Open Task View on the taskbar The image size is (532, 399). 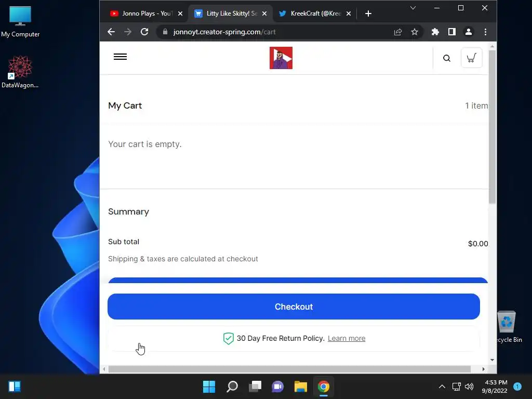click(255, 387)
